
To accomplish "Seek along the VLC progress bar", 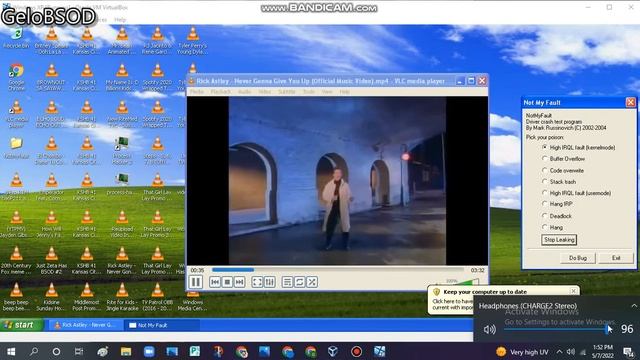I will pyautogui.click(x=338, y=270).
